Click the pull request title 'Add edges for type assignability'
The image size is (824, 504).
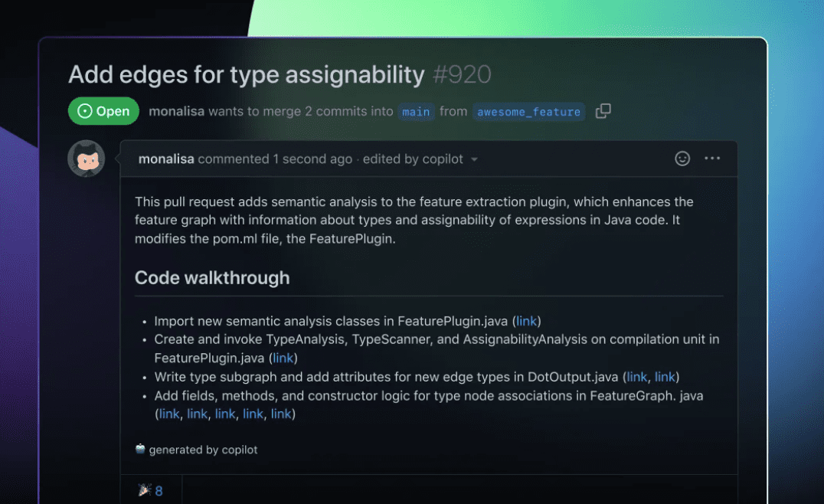[x=247, y=74]
